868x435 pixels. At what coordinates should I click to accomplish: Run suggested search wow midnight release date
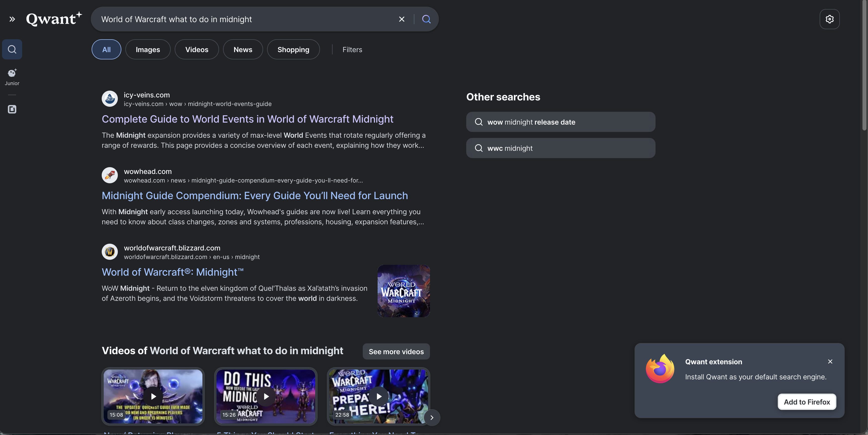pyautogui.click(x=560, y=122)
